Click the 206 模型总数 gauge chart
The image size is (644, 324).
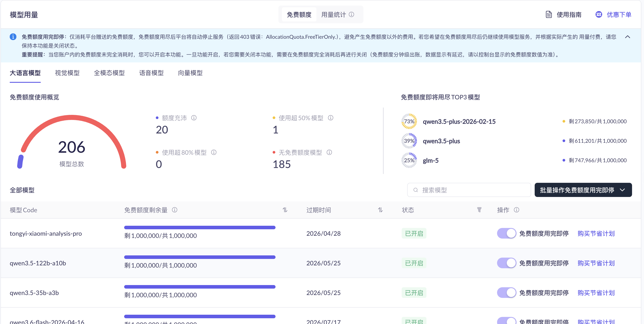tap(72, 142)
